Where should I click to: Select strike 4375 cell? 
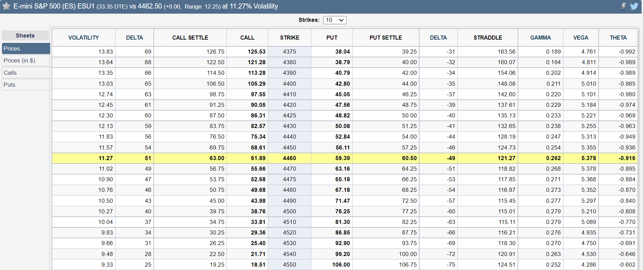tap(290, 52)
